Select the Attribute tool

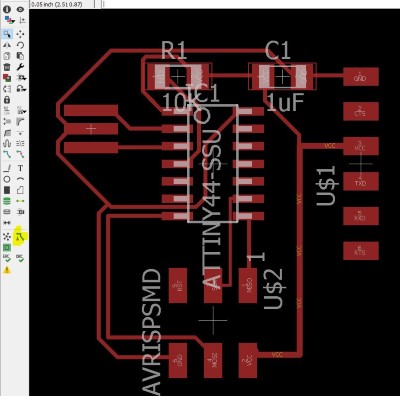click(21, 212)
